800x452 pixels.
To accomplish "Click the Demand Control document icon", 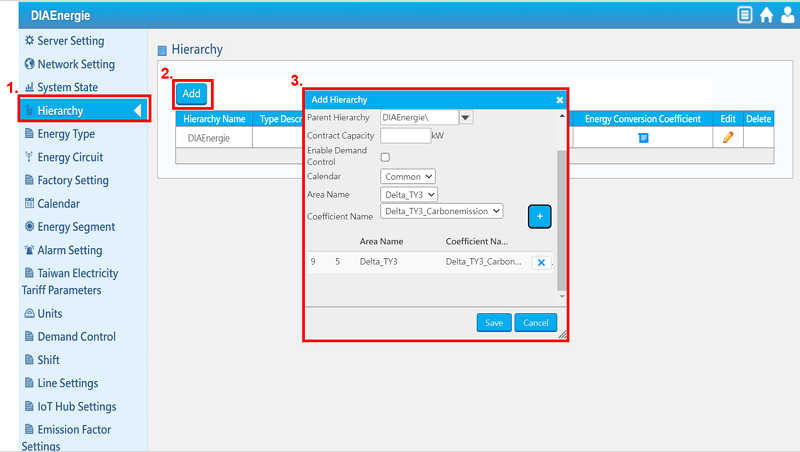I will (x=30, y=336).
